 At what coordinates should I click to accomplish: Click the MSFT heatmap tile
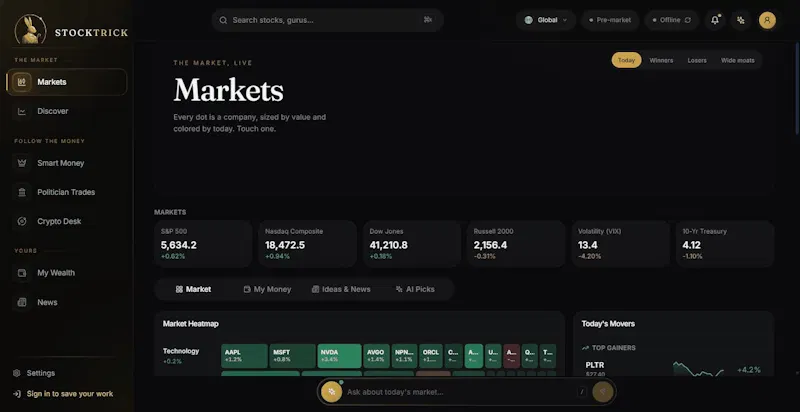[x=292, y=356]
